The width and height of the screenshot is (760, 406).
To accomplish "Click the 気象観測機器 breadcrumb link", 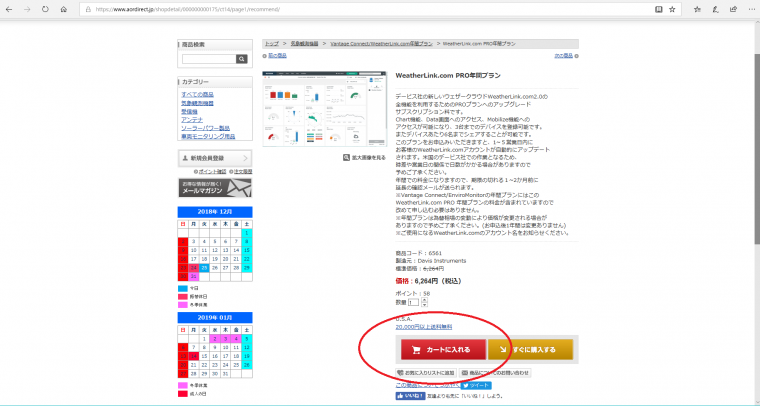I will [304, 44].
